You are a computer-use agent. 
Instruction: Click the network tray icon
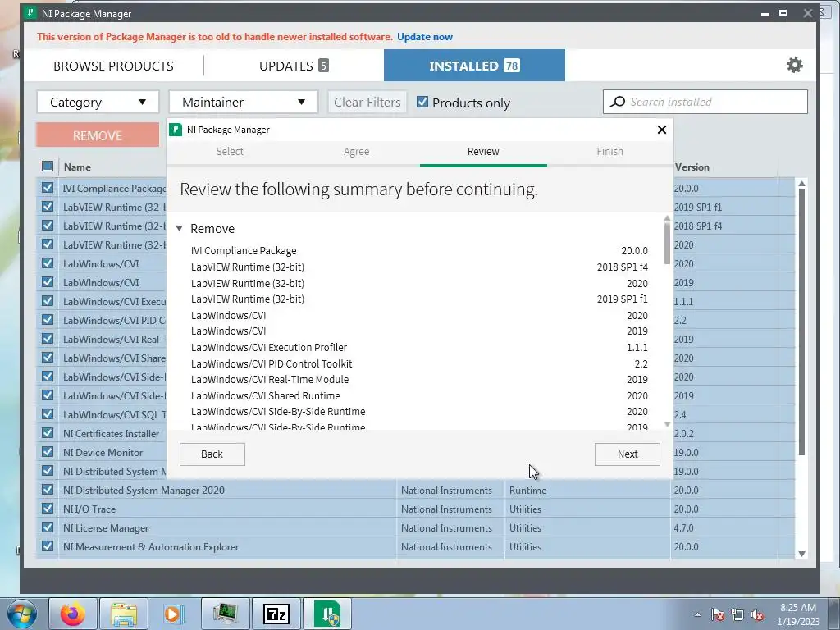click(737, 615)
